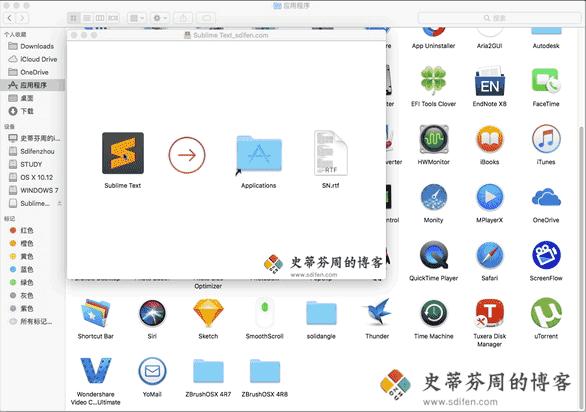Open Sketch app
Screen dimensions: 586x412
[208, 313]
